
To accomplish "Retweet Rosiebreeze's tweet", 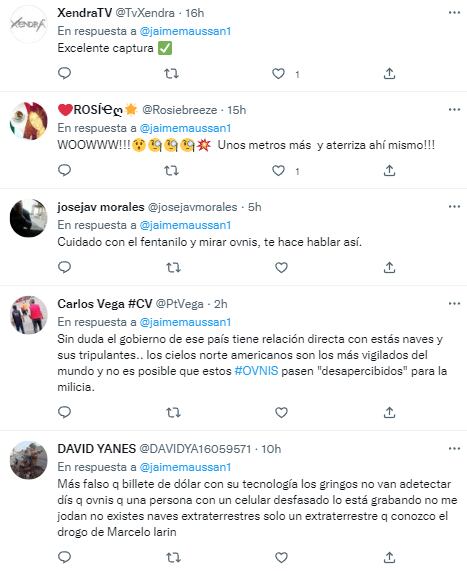I will point(171,170).
